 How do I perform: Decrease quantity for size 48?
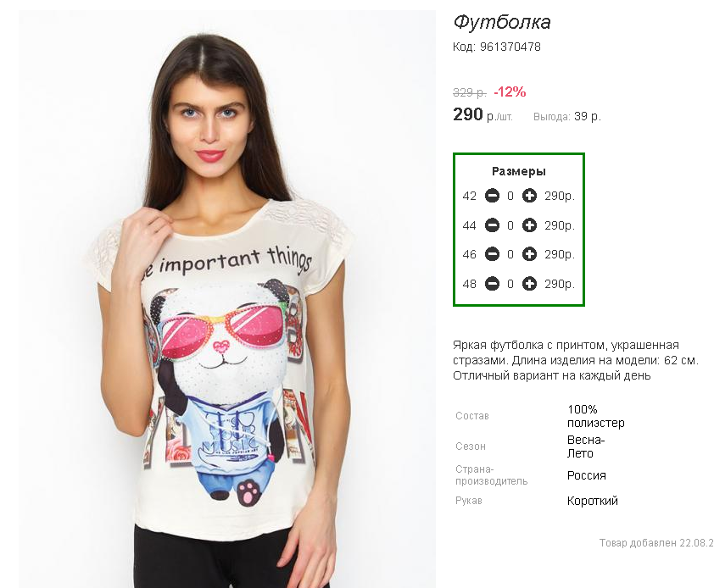pos(492,284)
